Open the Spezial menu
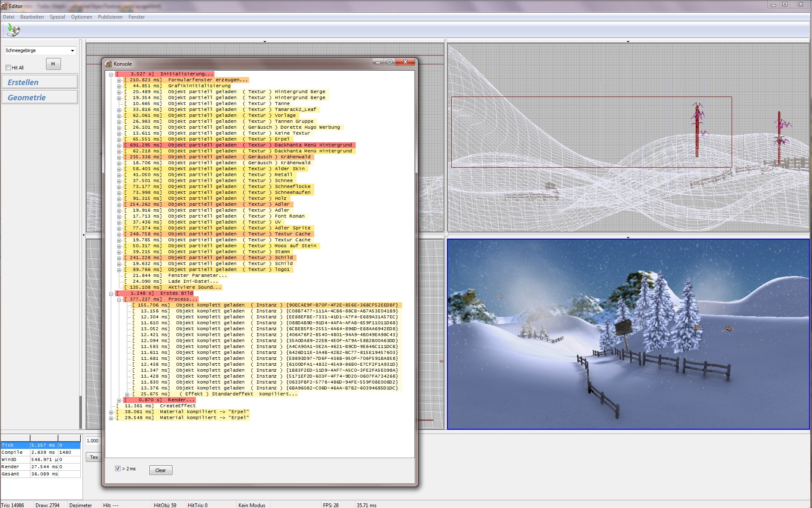Screen dimensions: 812x508 (57, 17)
